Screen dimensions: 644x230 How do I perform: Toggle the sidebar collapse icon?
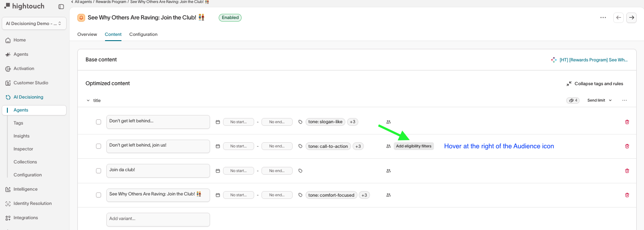[x=61, y=7]
